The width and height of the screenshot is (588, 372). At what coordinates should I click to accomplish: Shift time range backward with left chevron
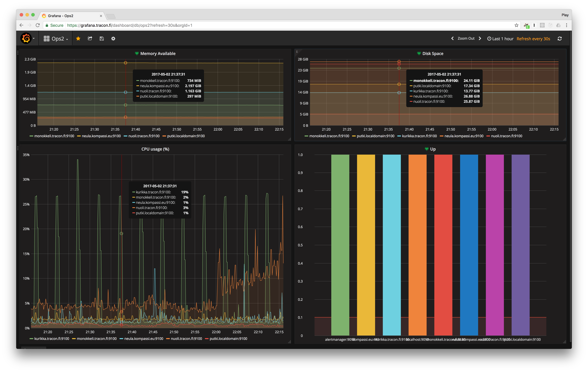452,39
